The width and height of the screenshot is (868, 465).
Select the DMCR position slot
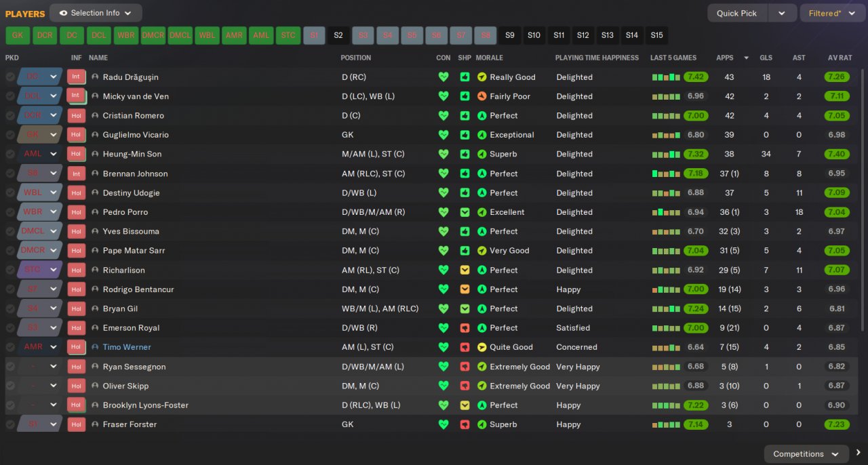[153, 35]
